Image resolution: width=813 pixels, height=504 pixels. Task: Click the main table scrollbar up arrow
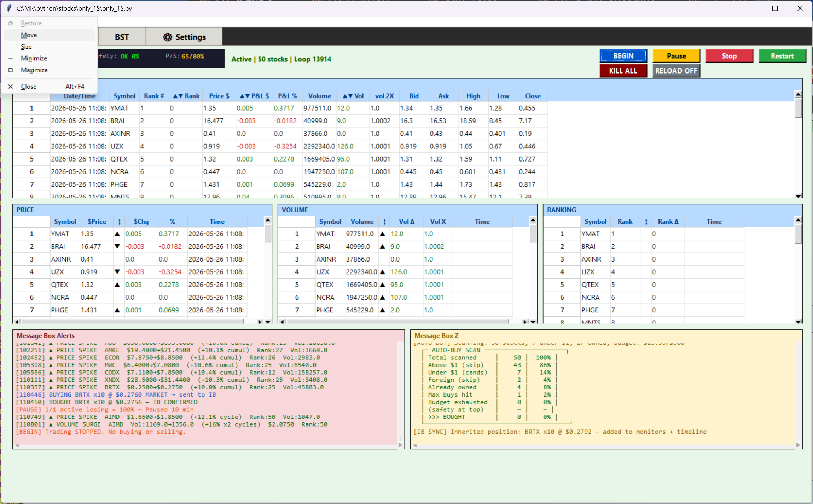[798, 94]
